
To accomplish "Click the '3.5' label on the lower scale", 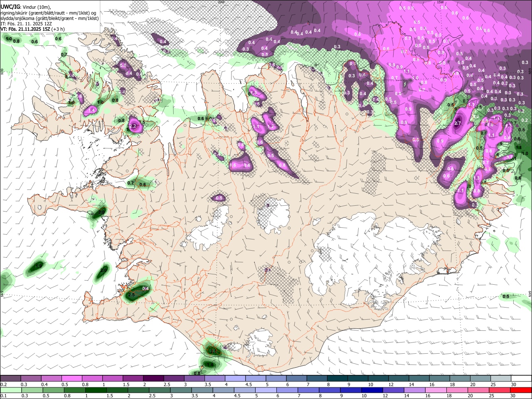I will click(195, 396).
